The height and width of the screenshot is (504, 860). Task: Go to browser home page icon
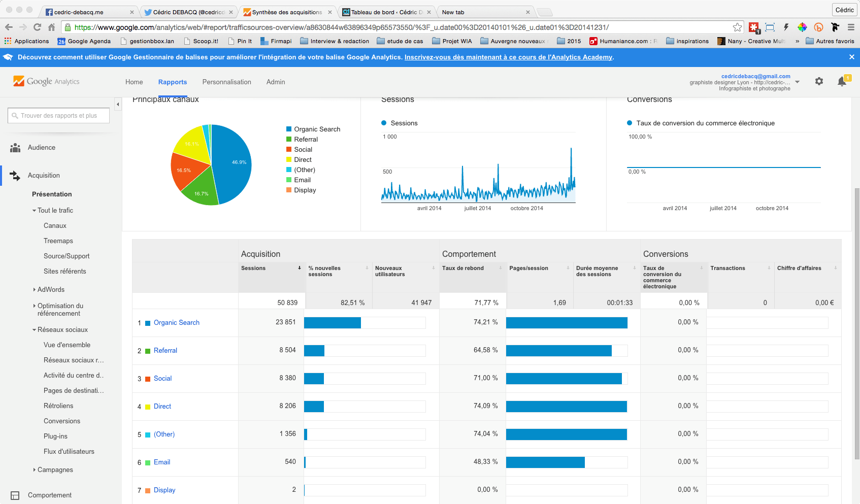point(51,27)
